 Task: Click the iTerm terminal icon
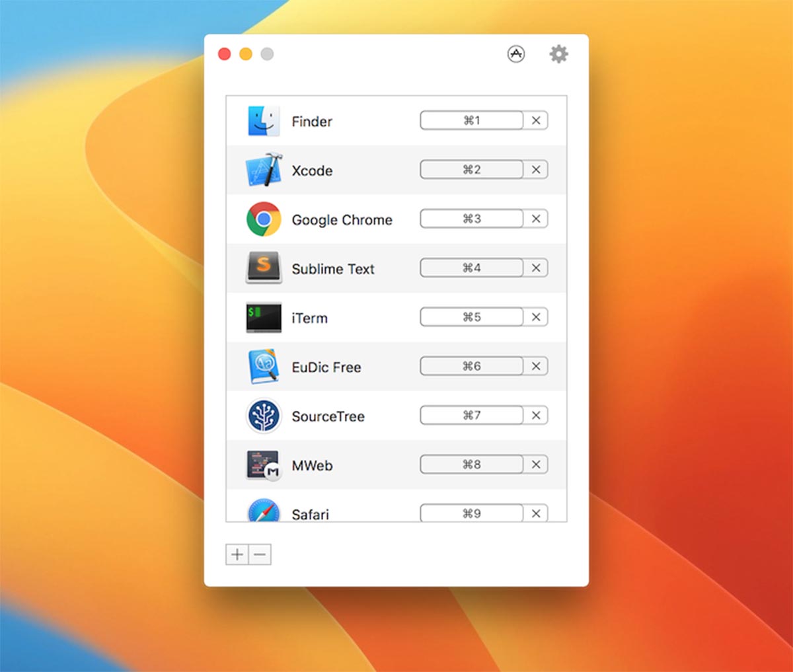(x=264, y=318)
